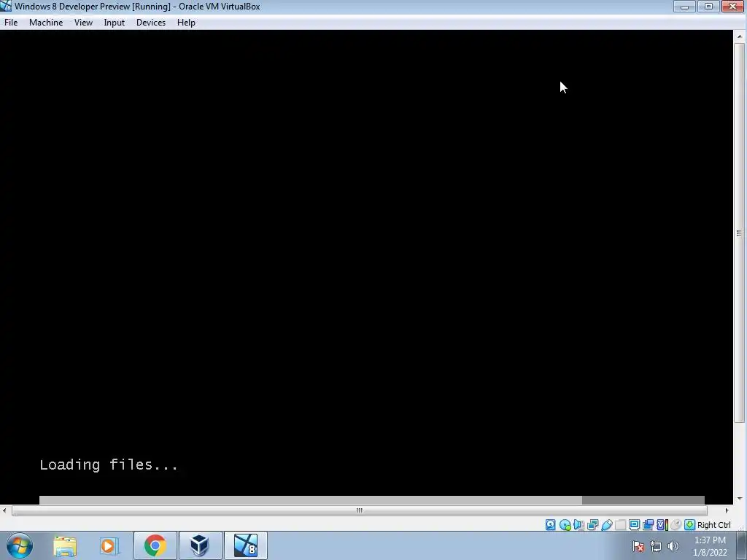Open the Input menu
The width and height of the screenshot is (747, 560).
(115, 23)
